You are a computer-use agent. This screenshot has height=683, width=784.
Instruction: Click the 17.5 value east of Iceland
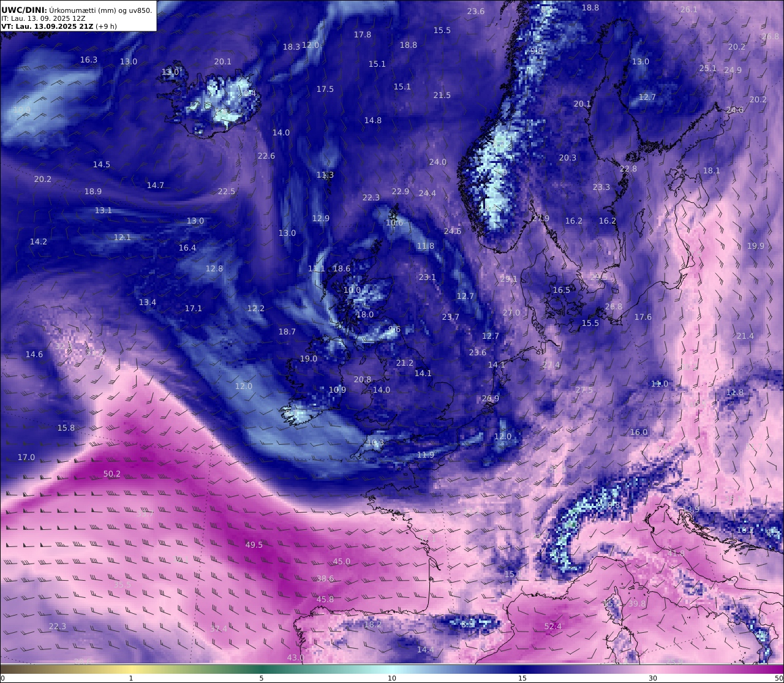pos(325,89)
